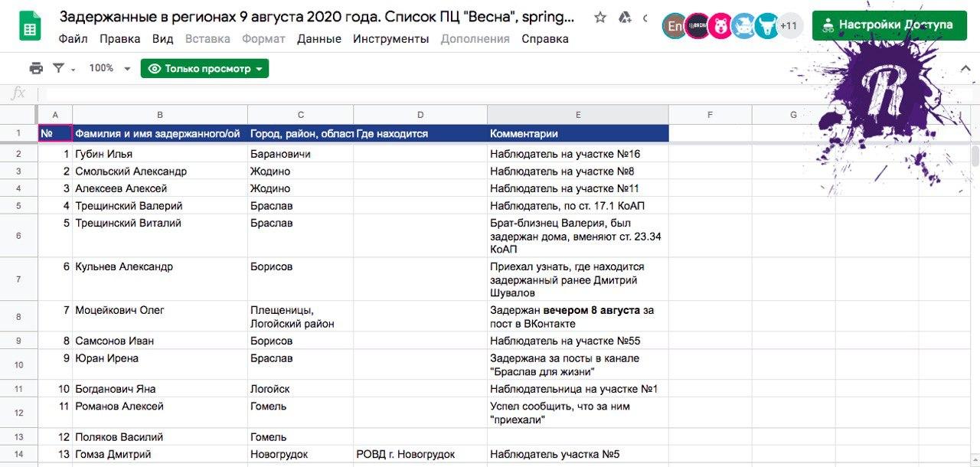The image size is (980, 467).
Task: Click the cell 'Смольский Александр'
Action: click(160, 171)
